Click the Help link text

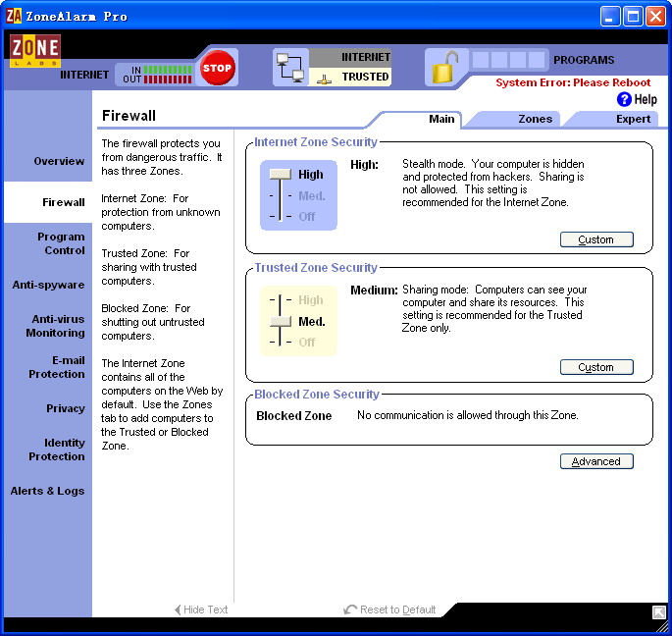pyautogui.click(x=646, y=99)
